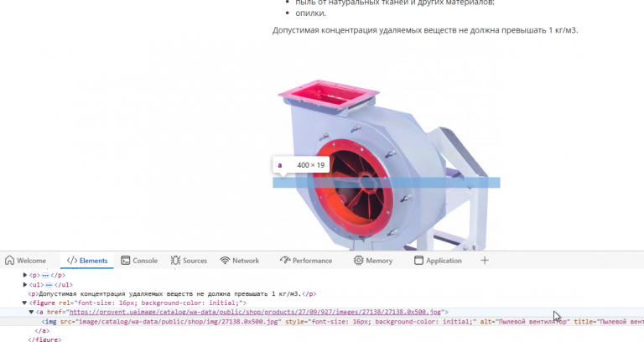Click the Sources bug icon

(175, 261)
